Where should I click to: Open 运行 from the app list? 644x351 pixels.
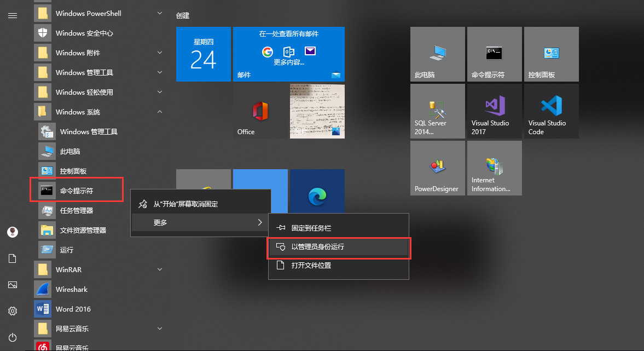coord(101,250)
